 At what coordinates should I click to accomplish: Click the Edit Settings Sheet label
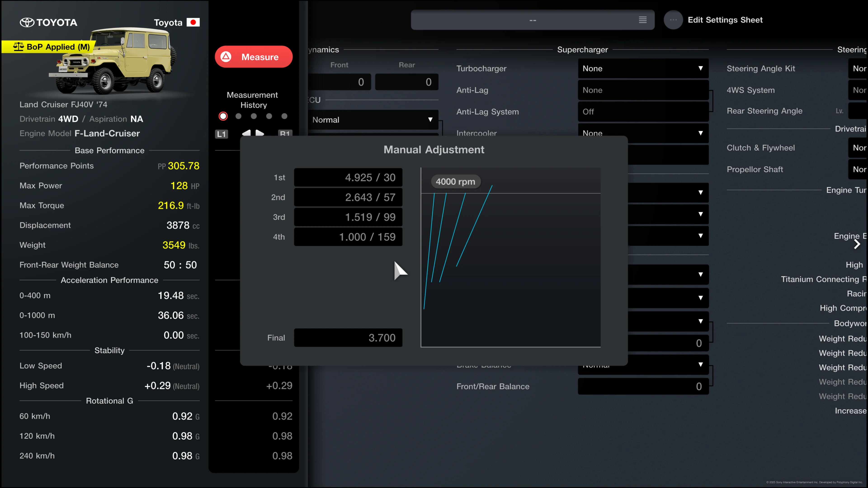pyautogui.click(x=725, y=20)
